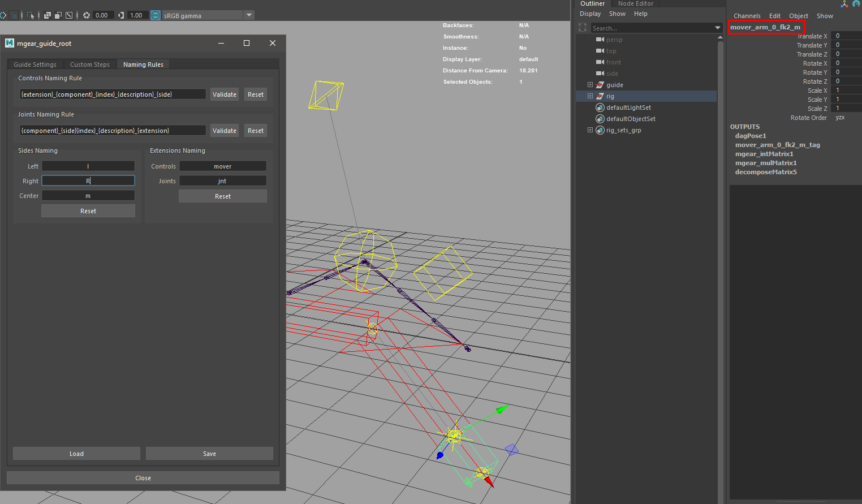Click the Controls extension field showing mover

point(223,166)
